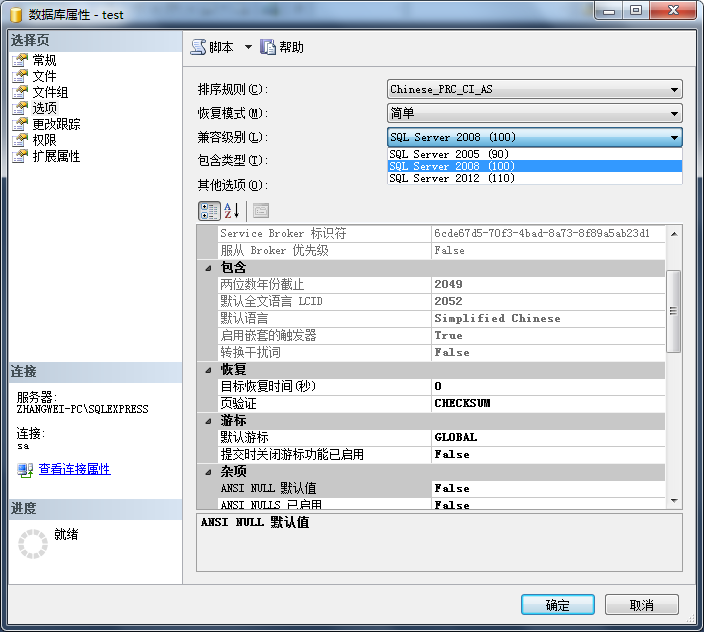The width and height of the screenshot is (704, 632).
Task: Collapse the 游标 category
Action: click(208, 421)
